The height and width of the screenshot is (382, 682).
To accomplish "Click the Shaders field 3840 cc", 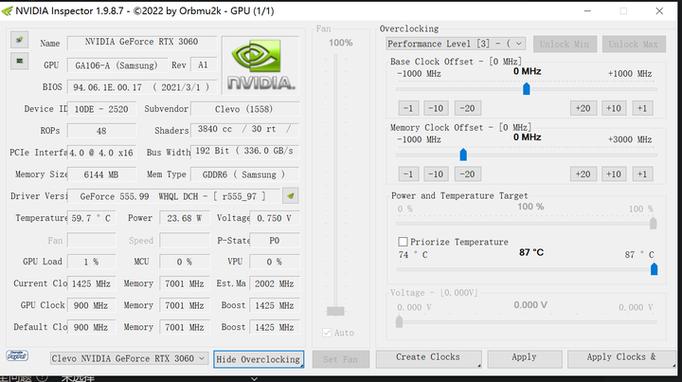I will 244,130.
